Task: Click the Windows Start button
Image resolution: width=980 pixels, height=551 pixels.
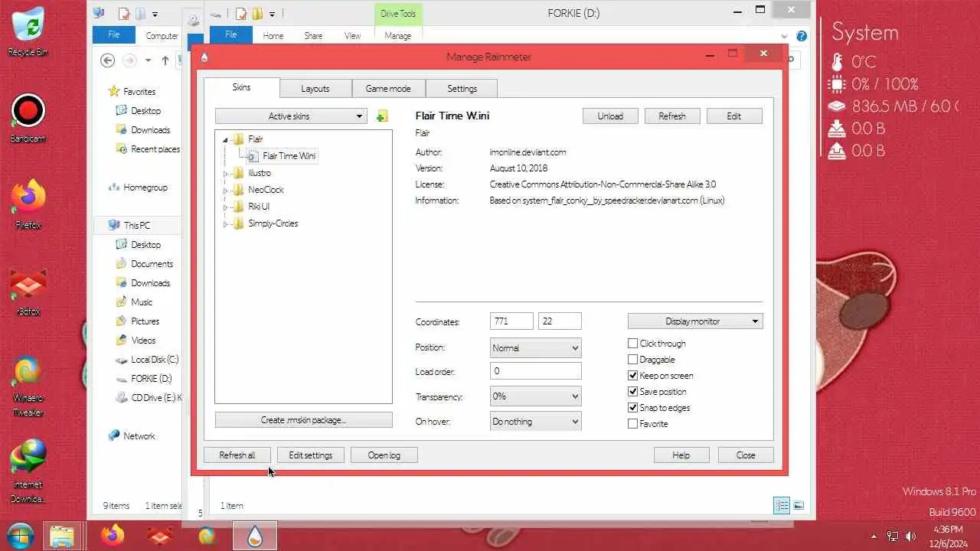Action: 20,536
